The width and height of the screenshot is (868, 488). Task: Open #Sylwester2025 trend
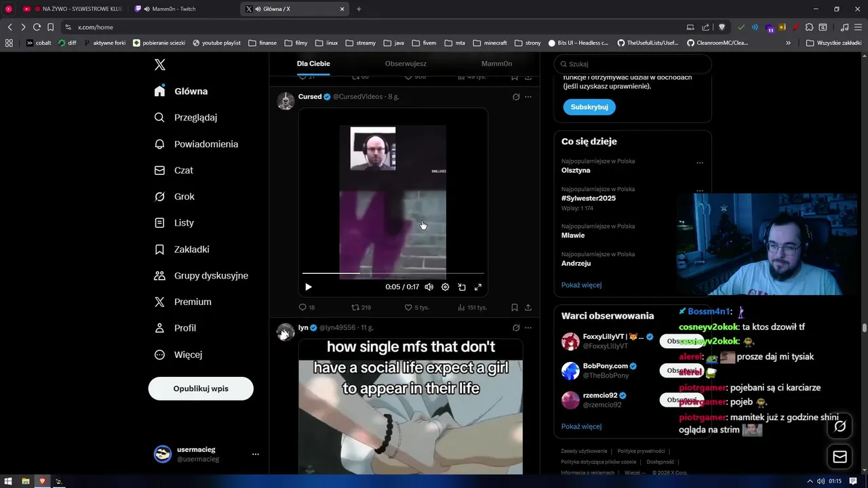click(589, 198)
